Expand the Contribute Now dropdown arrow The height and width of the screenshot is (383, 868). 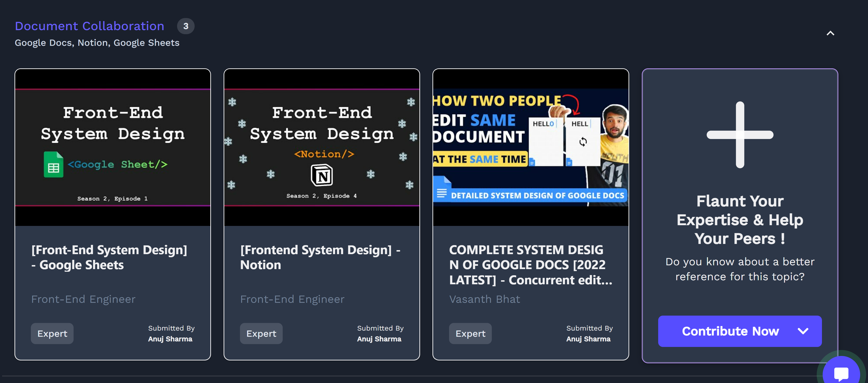click(803, 331)
